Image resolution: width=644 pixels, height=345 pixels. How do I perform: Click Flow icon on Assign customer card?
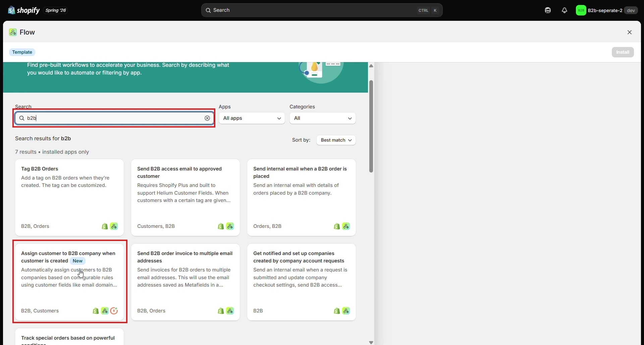[x=105, y=311]
